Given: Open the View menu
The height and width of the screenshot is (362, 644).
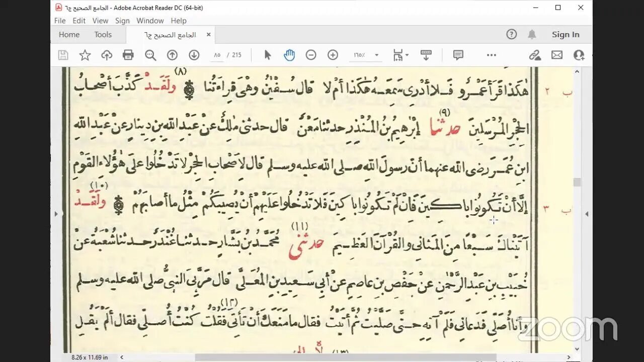Looking at the screenshot, I should [x=100, y=21].
